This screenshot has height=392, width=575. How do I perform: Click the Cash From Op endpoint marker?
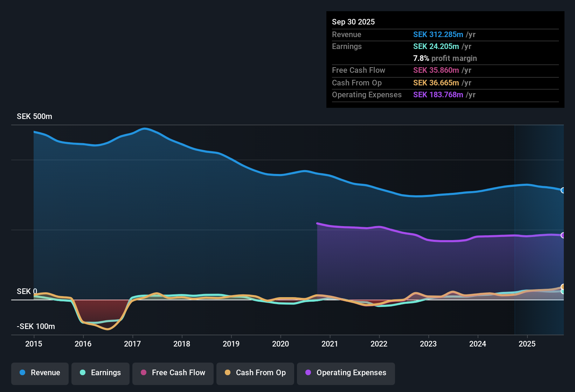[x=563, y=286]
